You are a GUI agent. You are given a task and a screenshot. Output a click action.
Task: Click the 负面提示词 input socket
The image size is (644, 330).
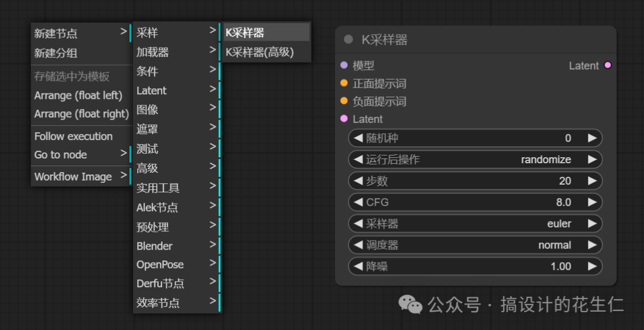click(x=344, y=101)
